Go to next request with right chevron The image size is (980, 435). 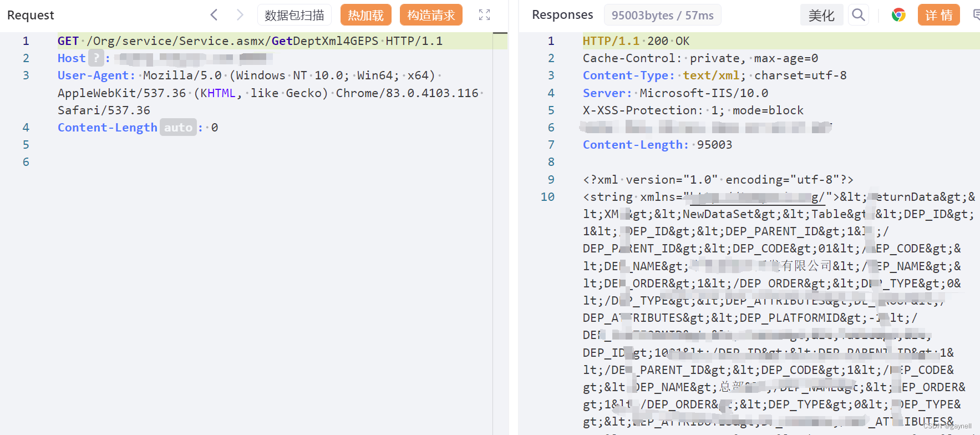[x=240, y=15]
